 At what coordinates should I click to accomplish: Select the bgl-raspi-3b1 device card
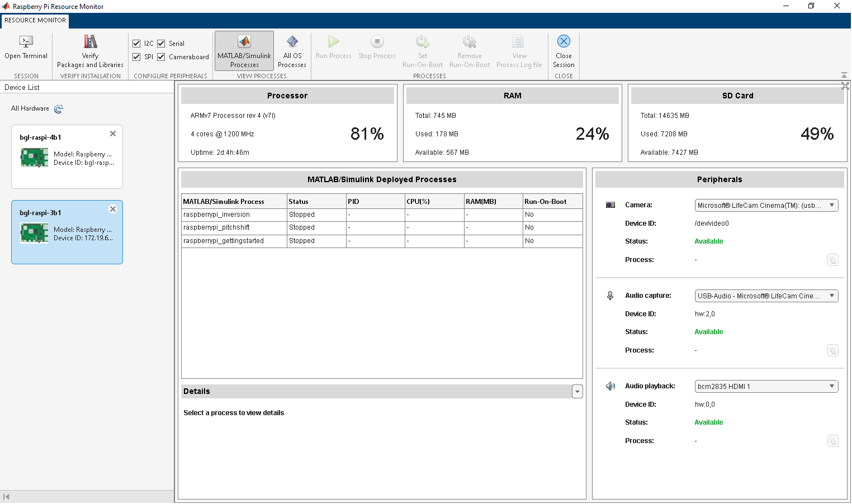67,232
